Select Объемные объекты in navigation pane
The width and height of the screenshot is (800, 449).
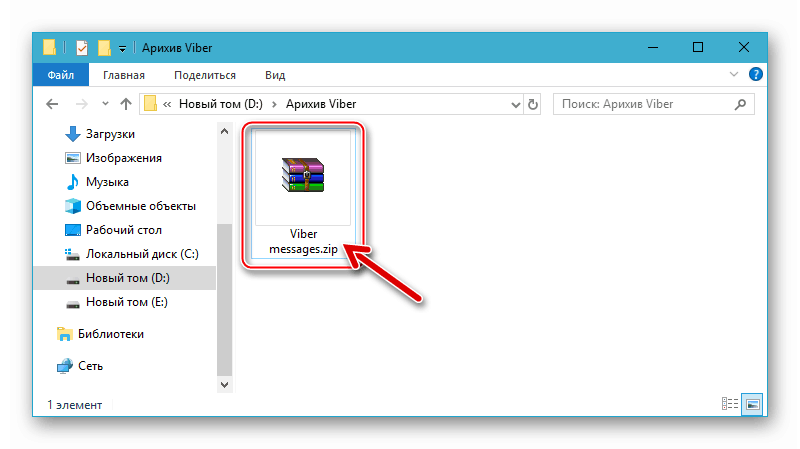pyautogui.click(x=140, y=206)
